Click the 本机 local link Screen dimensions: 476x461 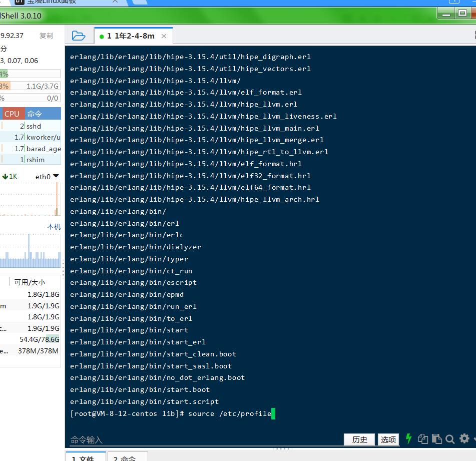coord(54,227)
